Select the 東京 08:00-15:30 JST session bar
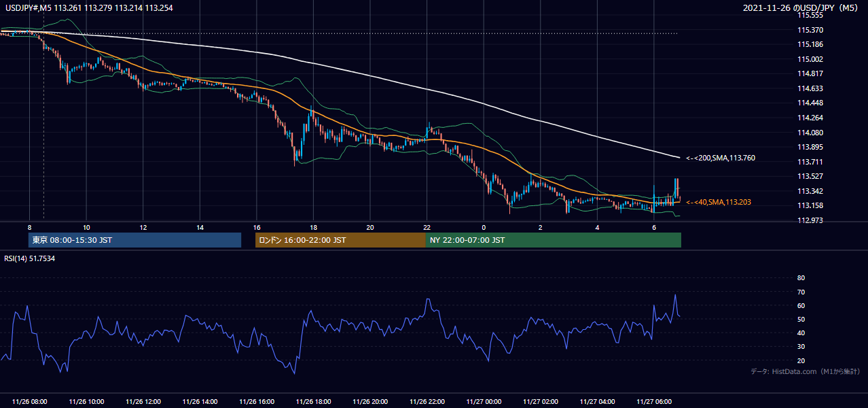This screenshot has width=868, height=408. click(x=134, y=240)
